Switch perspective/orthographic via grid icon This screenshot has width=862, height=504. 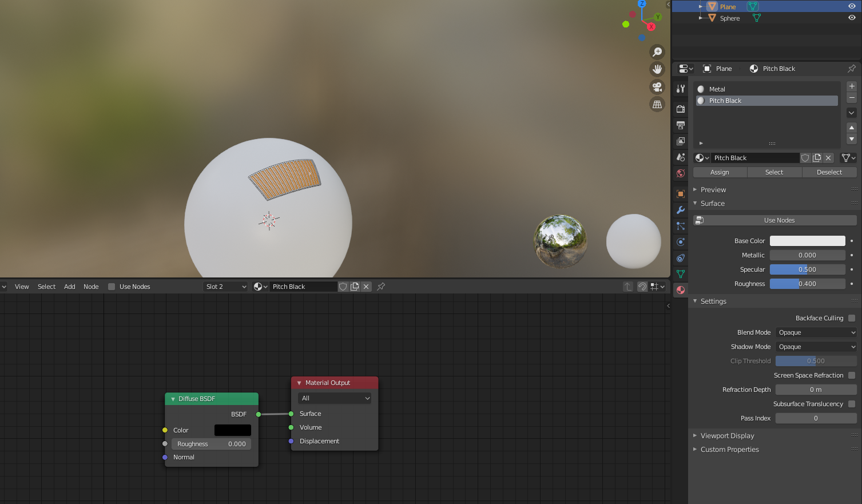657,105
